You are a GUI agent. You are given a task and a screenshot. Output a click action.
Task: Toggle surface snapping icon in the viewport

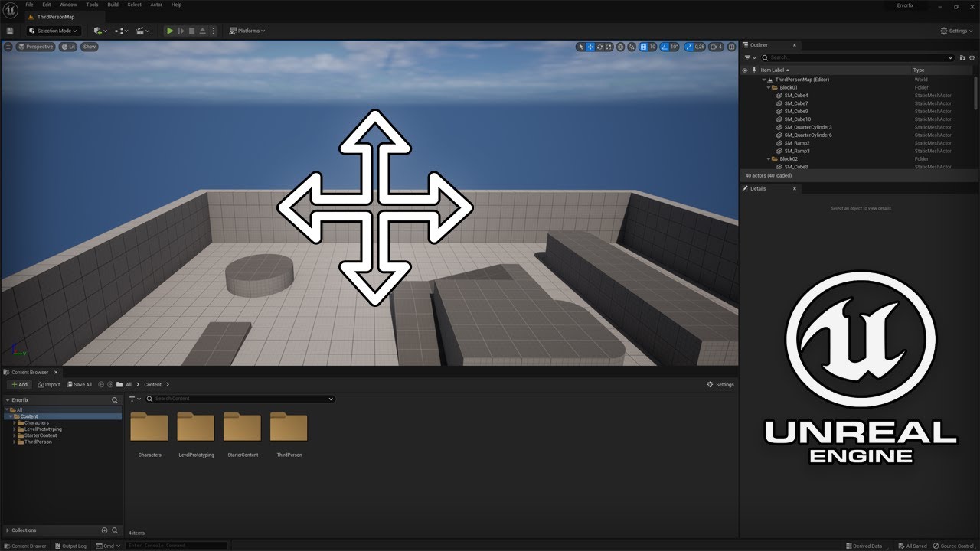click(632, 47)
